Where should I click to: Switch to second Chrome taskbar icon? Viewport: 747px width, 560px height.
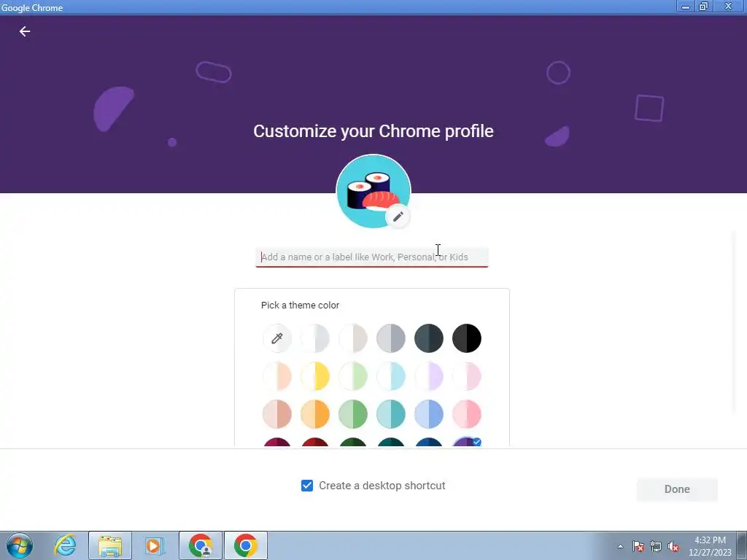245,545
